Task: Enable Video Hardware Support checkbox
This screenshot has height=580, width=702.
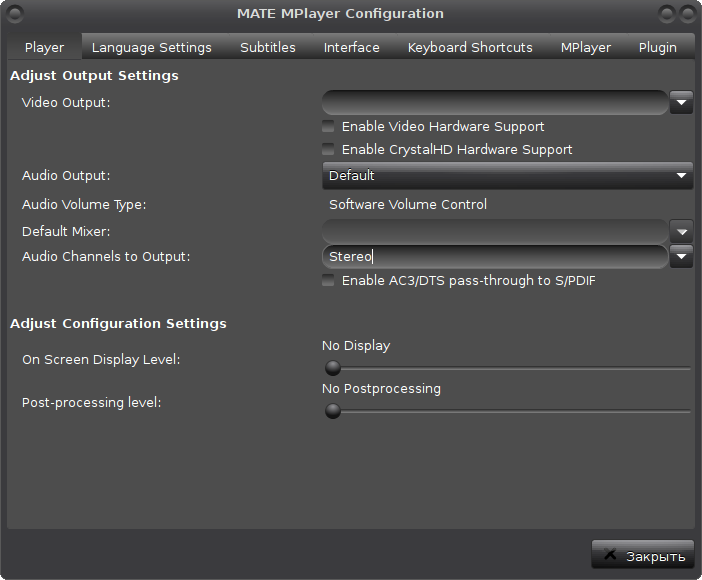Action: (x=328, y=126)
